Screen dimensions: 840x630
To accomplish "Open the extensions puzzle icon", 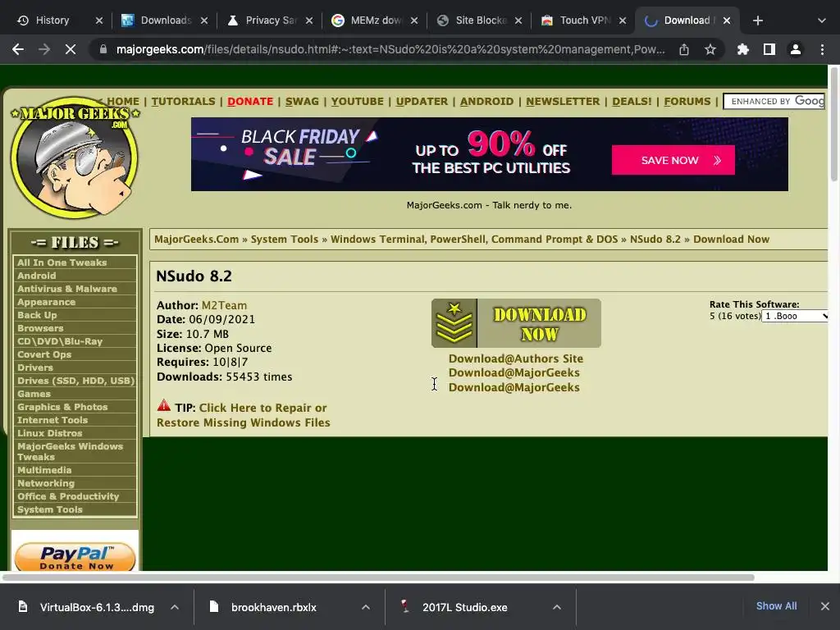I will click(743, 49).
